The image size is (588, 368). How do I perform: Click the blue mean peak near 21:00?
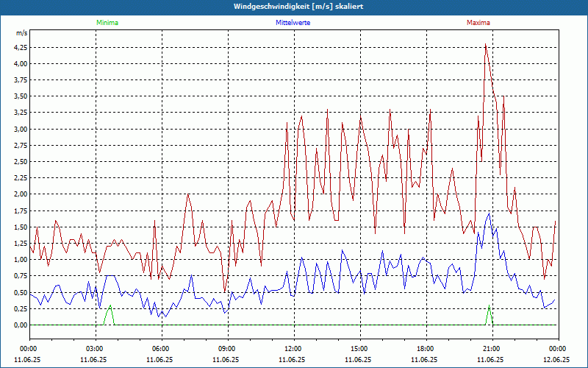pyautogui.click(x=489, y=213)
